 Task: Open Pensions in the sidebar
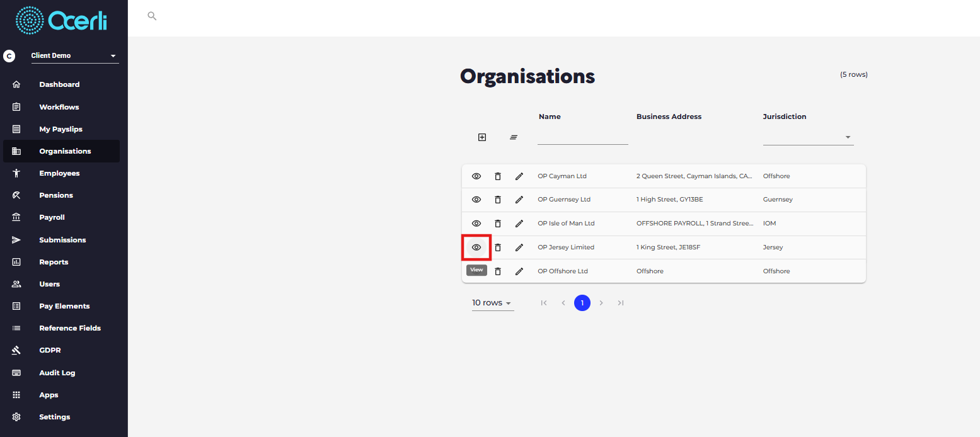tap(61, 195)
